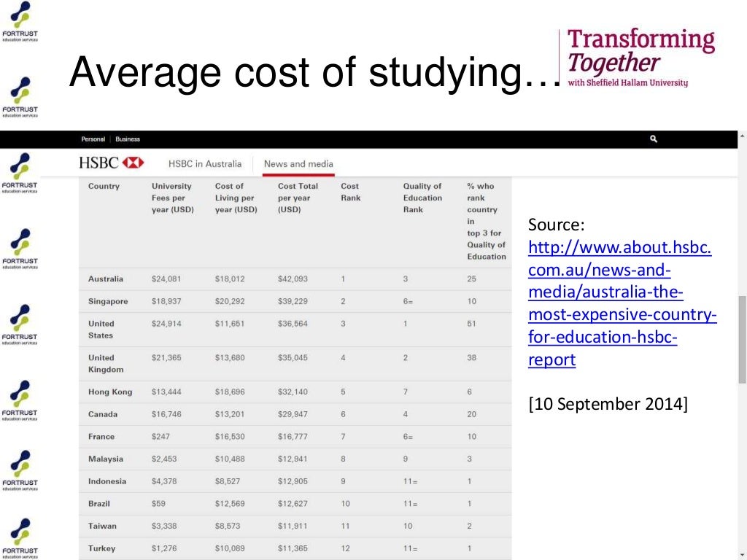Click the Quality of Education Rank header
The width and height of the screenshot is (747, 560).
422,198
